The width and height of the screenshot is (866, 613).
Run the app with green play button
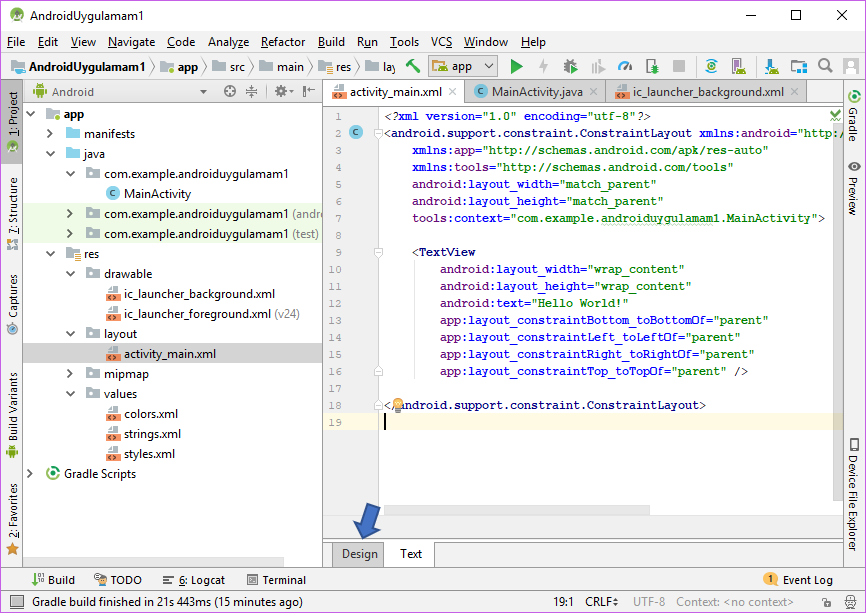coord(516,67)
